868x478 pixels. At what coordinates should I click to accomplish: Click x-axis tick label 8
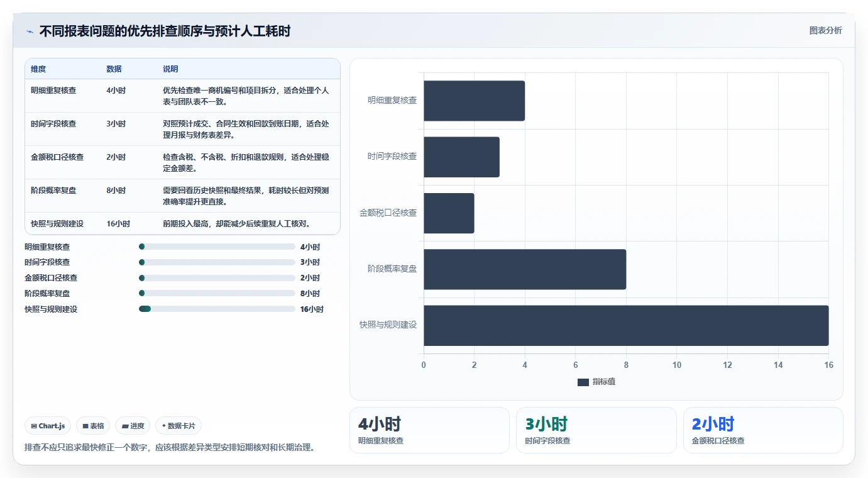coord(626,365)
